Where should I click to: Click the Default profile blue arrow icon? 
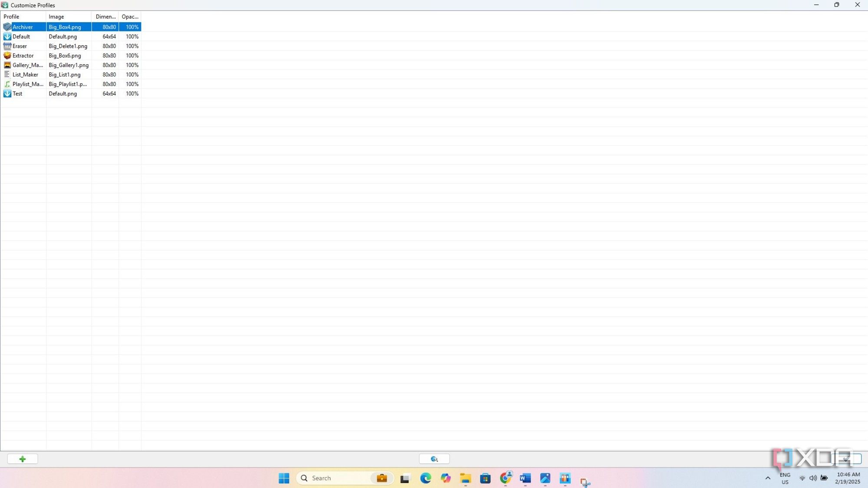click(x=7, y=36)
